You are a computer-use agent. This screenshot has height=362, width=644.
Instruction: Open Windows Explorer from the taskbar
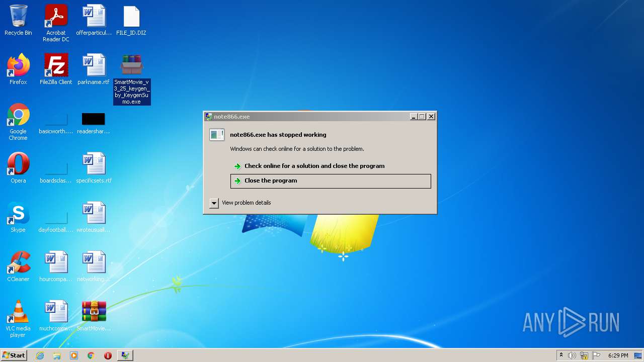[x=57, y=355]
